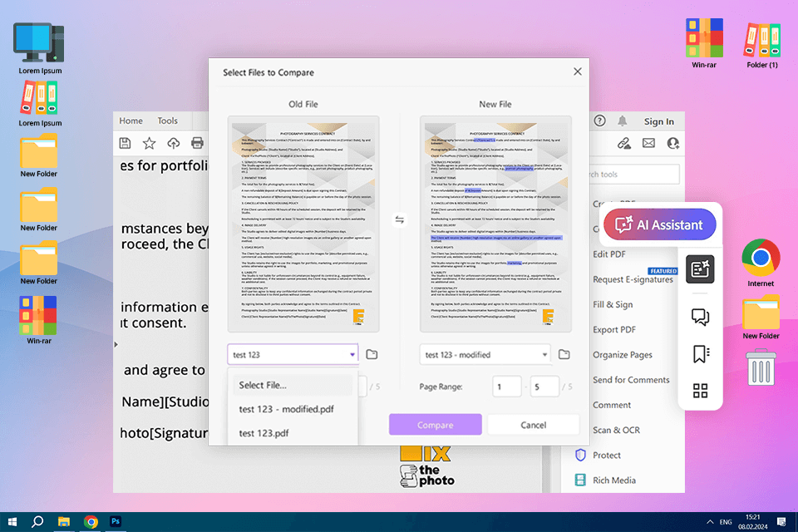Click the cloud upload icon
Viewport: 798px width, 532px height.
tap(174, 143)
